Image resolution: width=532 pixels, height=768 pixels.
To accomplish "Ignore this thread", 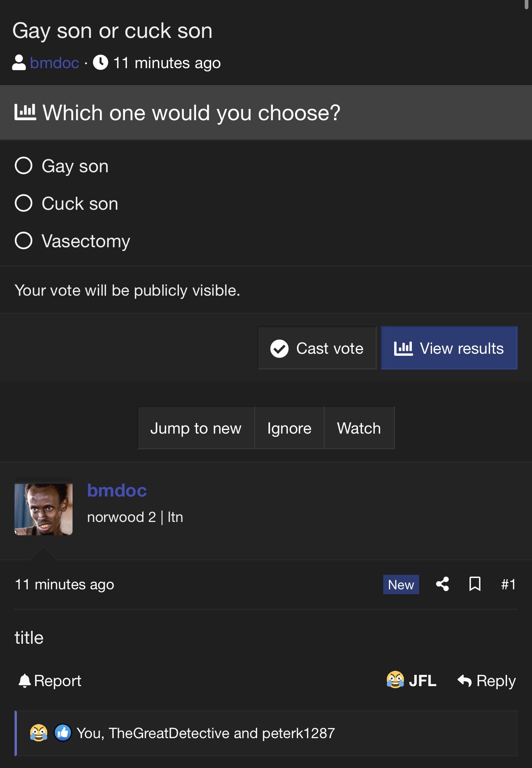I will tap(289, 428).
